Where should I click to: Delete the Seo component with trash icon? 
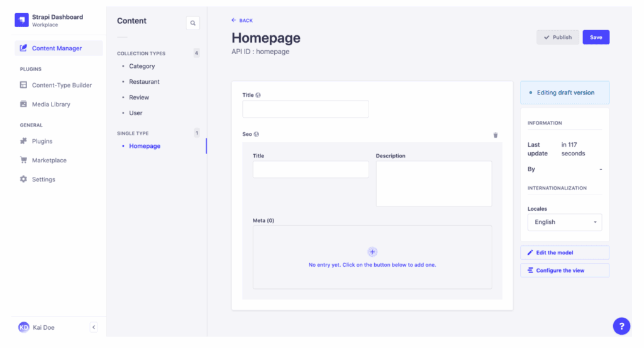pyautogui.click(x=495, y=135)
